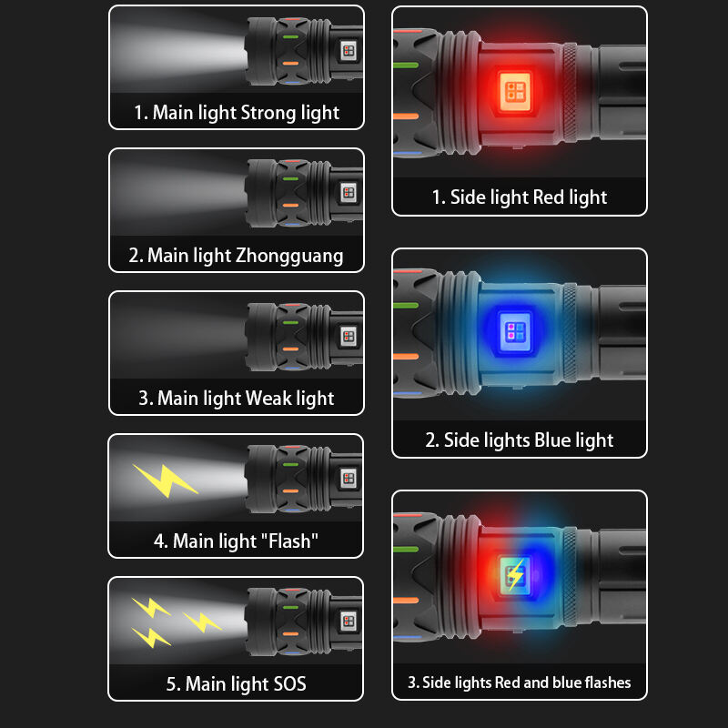Click side light indicator on Strong light flashlight
The height and width of the screenshot is (728, 728).
pyautogui.click(x=349, y=51)
